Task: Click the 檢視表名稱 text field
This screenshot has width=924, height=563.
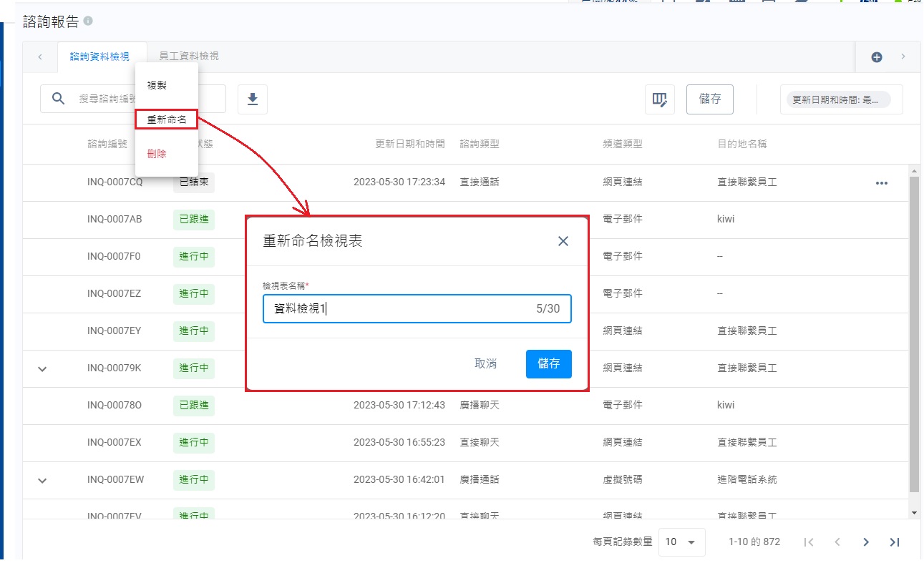Action: (401, 309)
